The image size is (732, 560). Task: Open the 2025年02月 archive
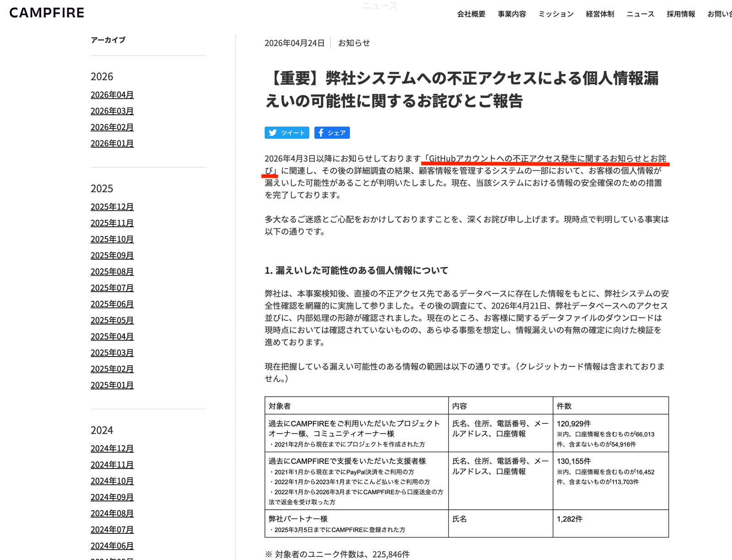click(112, 369)
